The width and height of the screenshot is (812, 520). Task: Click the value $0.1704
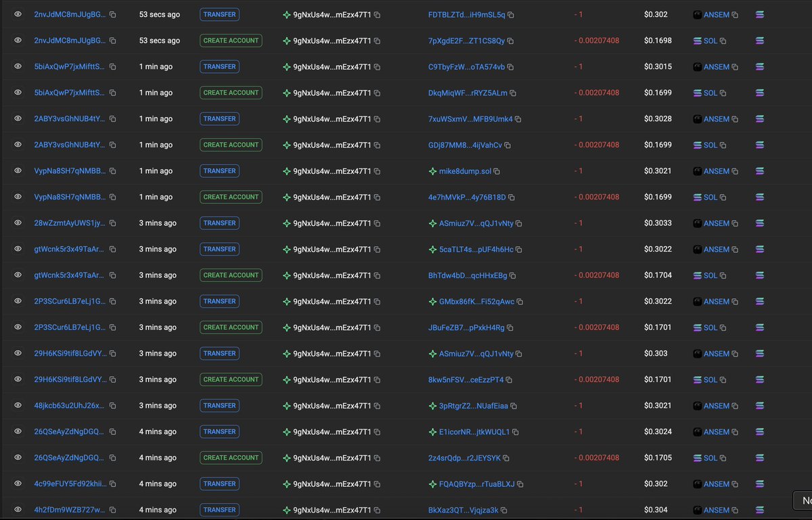click(x=658, y=275)
